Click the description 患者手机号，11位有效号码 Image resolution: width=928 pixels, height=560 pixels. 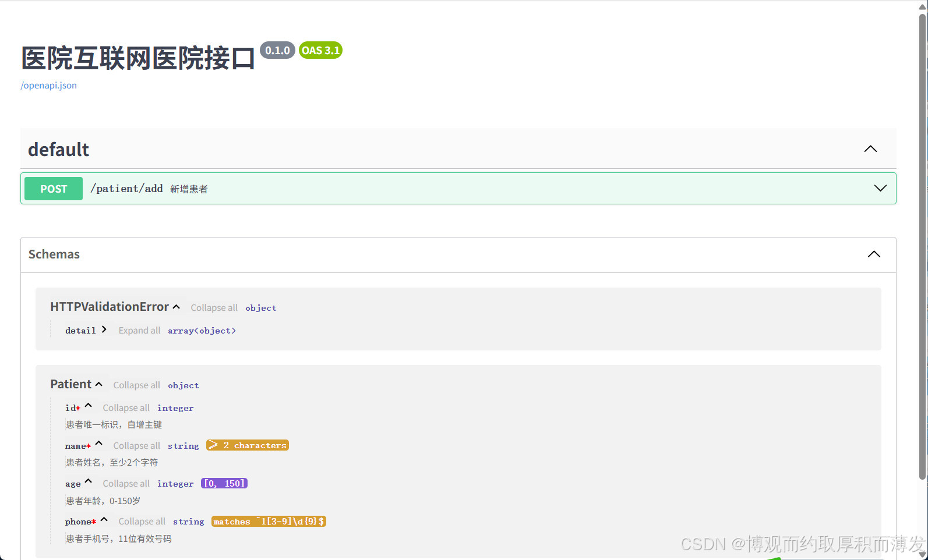119,539
